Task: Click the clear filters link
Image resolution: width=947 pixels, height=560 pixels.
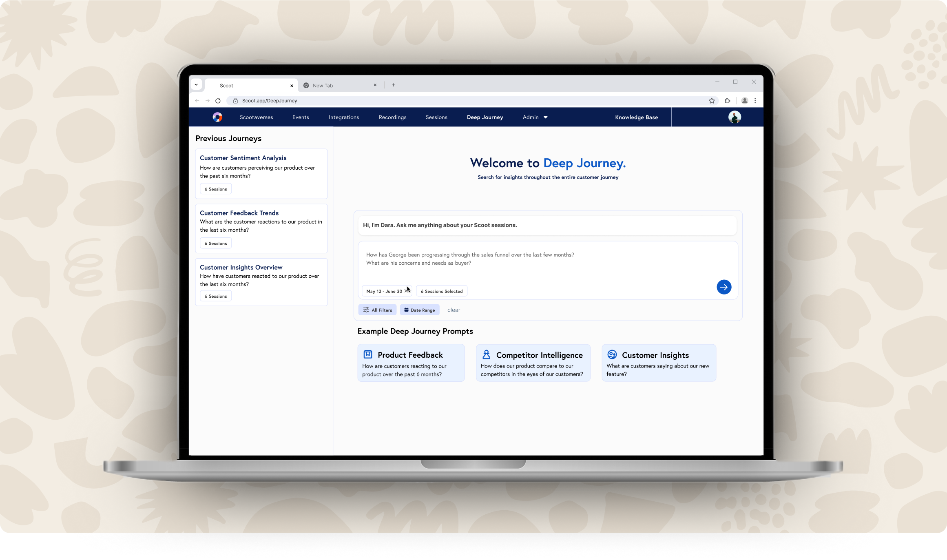Action: (x=454, y=310)
